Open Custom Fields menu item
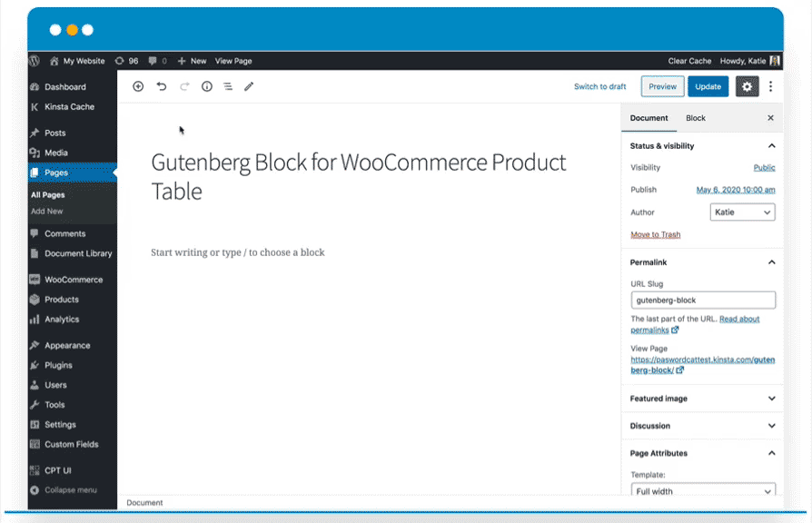812x523 pixels. coord(73,444)
